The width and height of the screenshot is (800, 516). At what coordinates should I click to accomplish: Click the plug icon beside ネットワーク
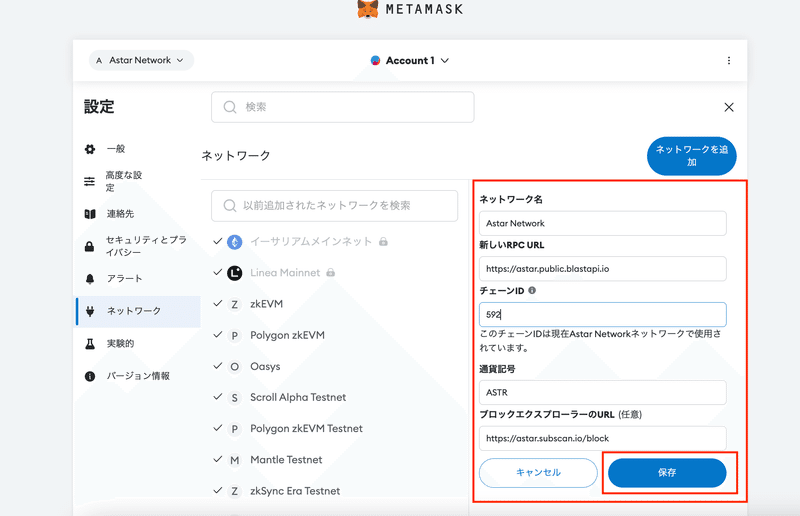tap(90, 311)
